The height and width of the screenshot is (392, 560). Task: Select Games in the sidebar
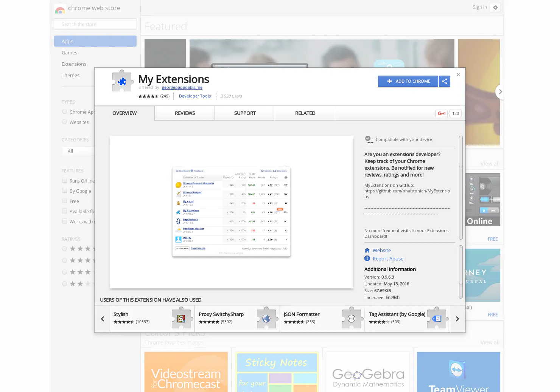69,53
